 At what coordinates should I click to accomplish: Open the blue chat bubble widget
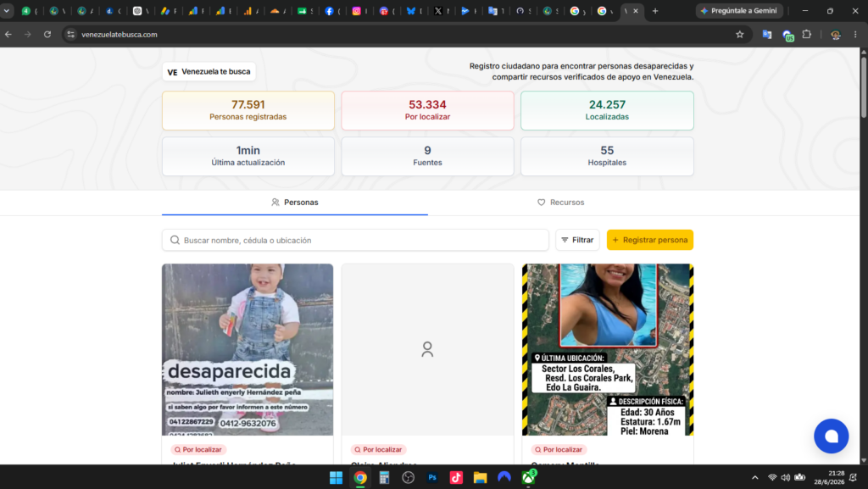point(831,436)
